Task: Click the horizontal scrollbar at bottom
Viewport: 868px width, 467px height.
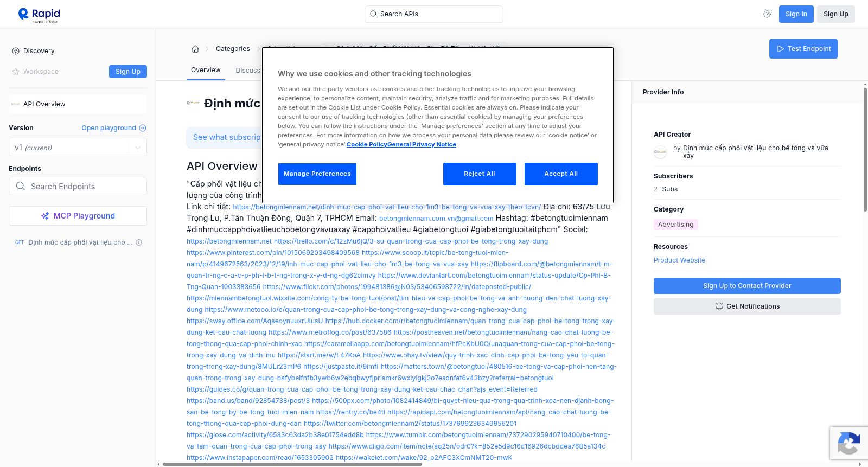Action: click(292, 464)
